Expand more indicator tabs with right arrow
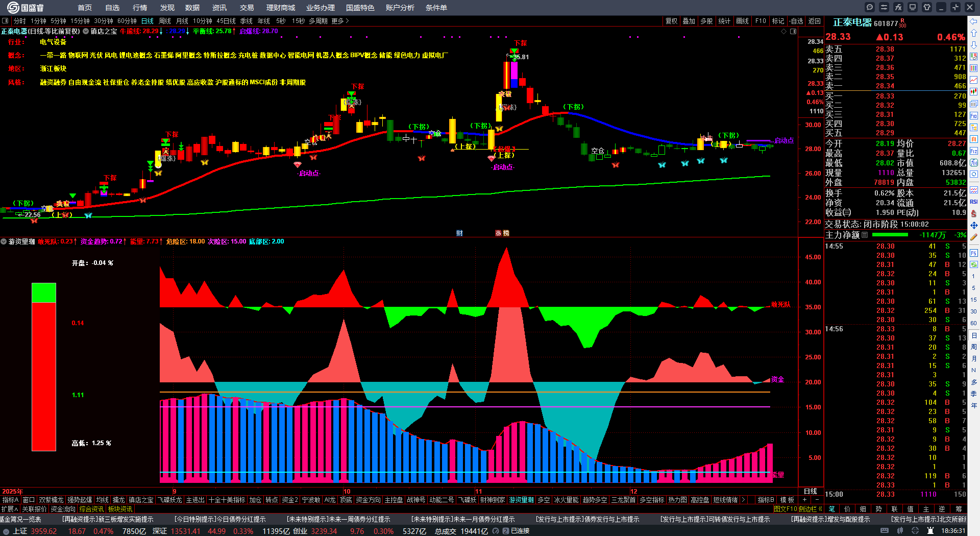This screenshot has width=980, height=536. click(x=743, y=500)
